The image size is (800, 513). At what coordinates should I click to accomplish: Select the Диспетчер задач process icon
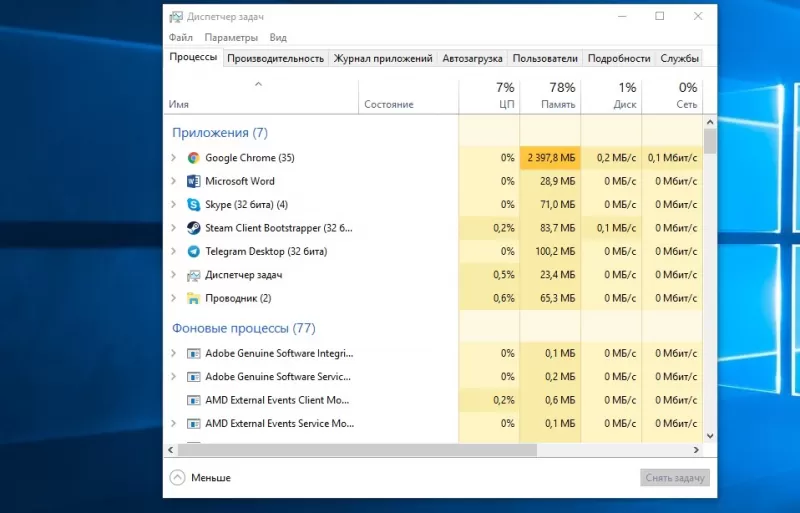[194, 275]
